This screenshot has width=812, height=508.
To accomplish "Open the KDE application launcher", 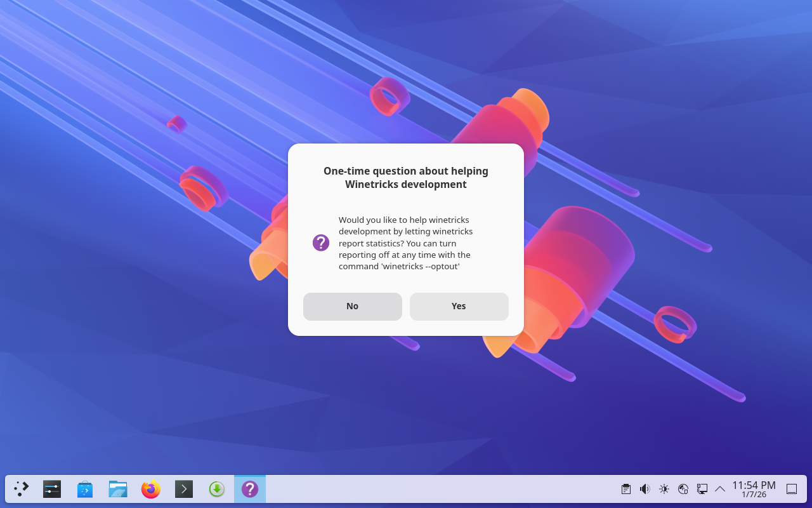I will pos(22,489).
